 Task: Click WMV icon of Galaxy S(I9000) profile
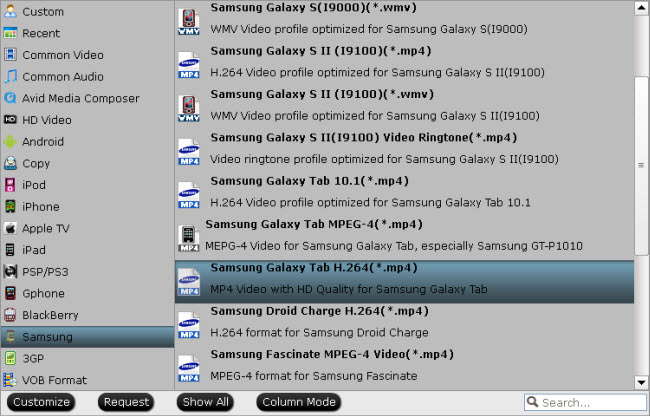pyautogui.click(x=189, y=21)
